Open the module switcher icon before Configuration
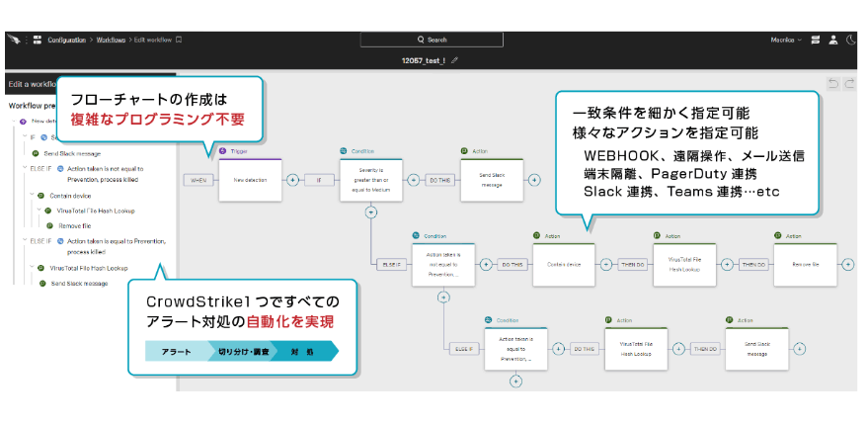 tap(38, 40)
